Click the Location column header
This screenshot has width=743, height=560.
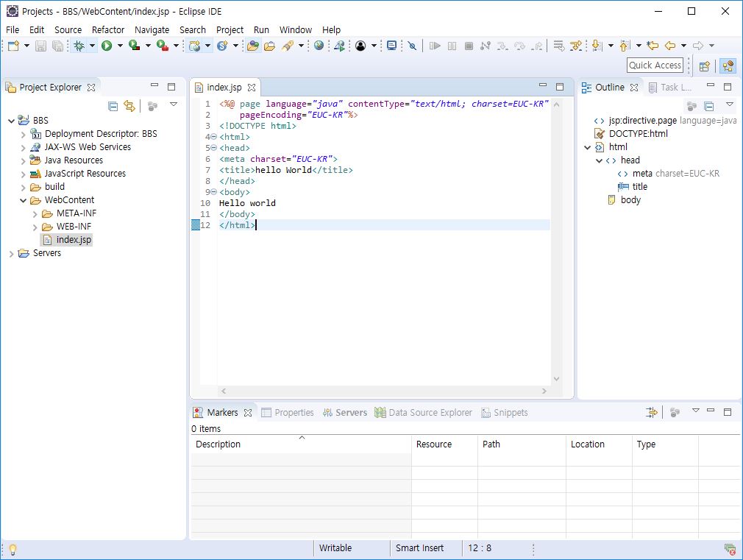click(599, 444)
